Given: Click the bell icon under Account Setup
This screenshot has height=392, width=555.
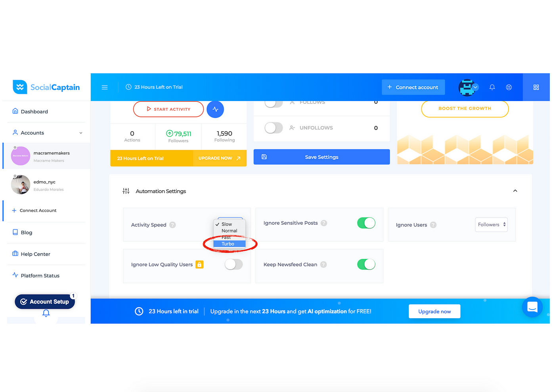Looking at the screenshot, I should point(46,313).
